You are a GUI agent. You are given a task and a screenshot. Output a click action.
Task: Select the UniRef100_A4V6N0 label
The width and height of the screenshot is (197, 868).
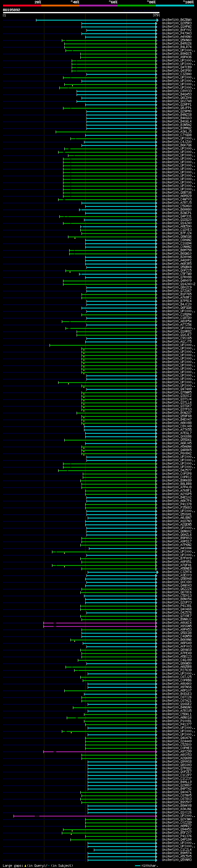(176, 37)
